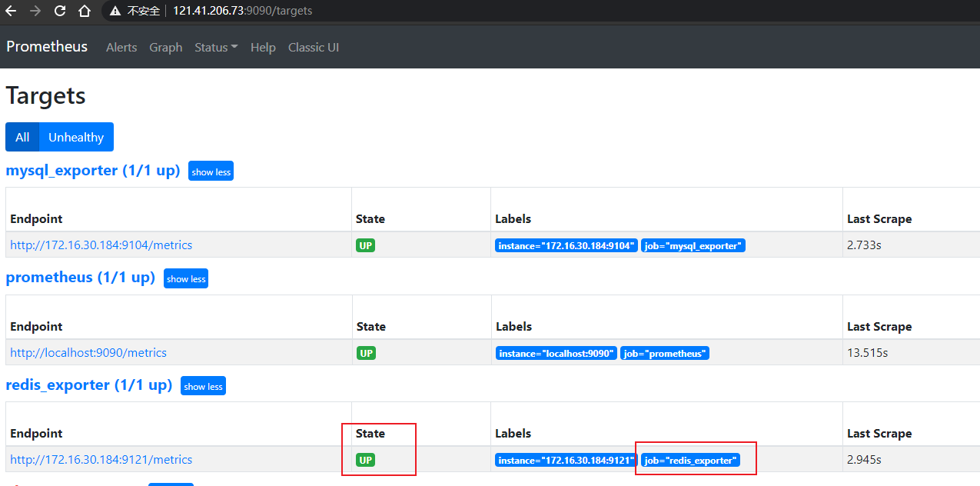
Task: Click the not-secure warning triangle icon
Action: pyautogui.click(x=115, y=11)
